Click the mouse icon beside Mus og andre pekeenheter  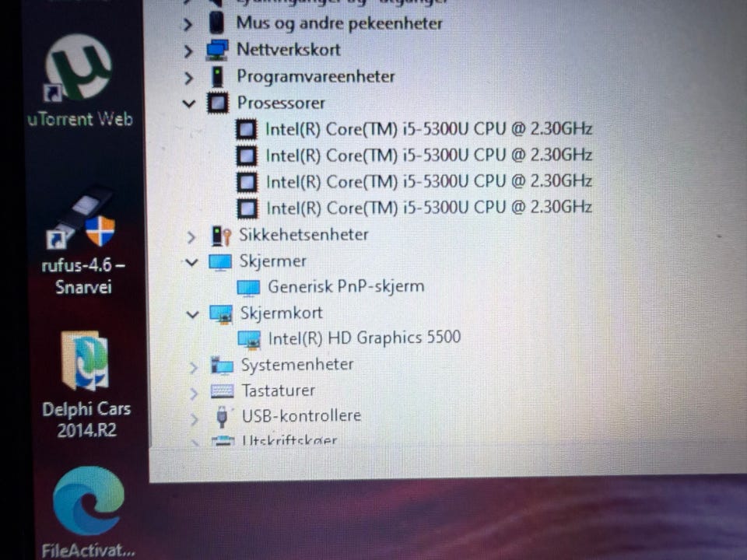[x=217, y=23]
